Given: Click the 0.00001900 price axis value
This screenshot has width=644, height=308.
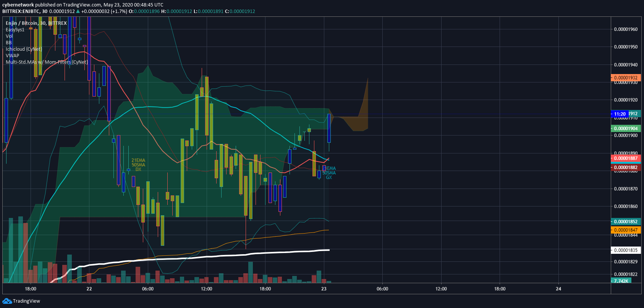Looking at the screenshot, I should coord(626,135).
